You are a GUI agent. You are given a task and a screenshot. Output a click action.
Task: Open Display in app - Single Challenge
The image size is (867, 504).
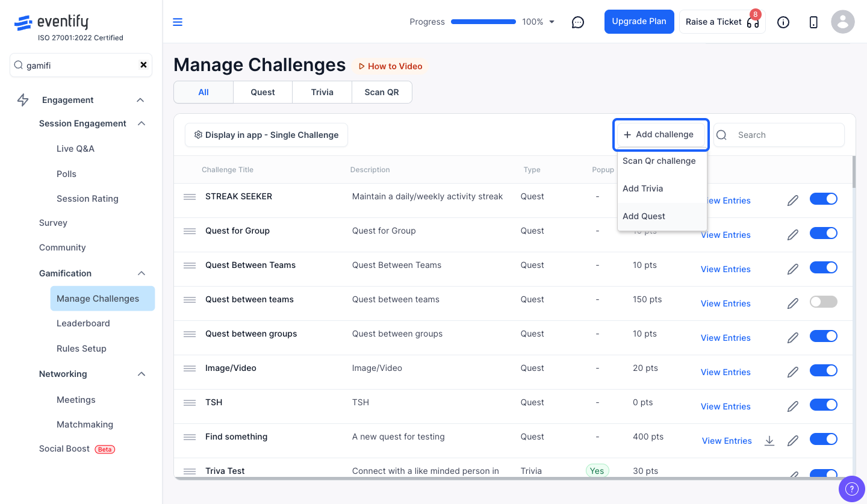click(266, 135)
